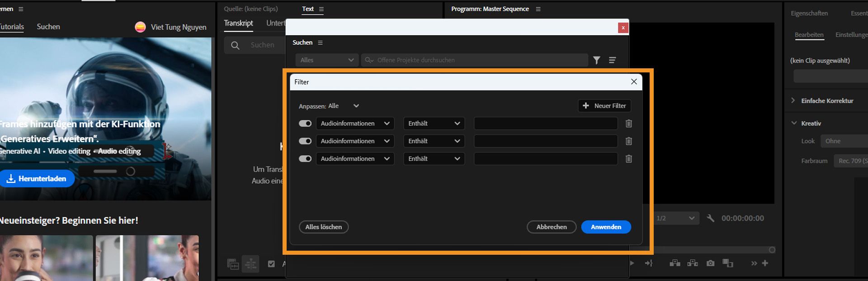Close the search window with red X
Screen dimensions: 868x281
click(x=623, y=28)
